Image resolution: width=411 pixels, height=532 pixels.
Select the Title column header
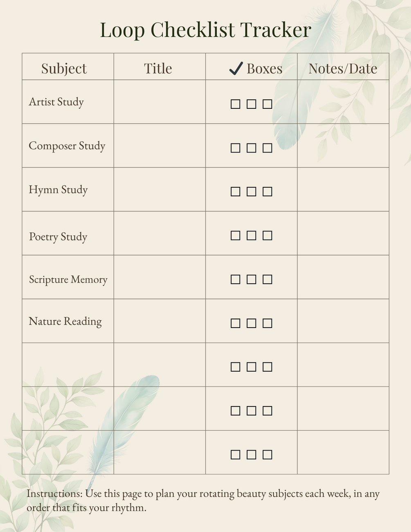(x=158, y=69)
